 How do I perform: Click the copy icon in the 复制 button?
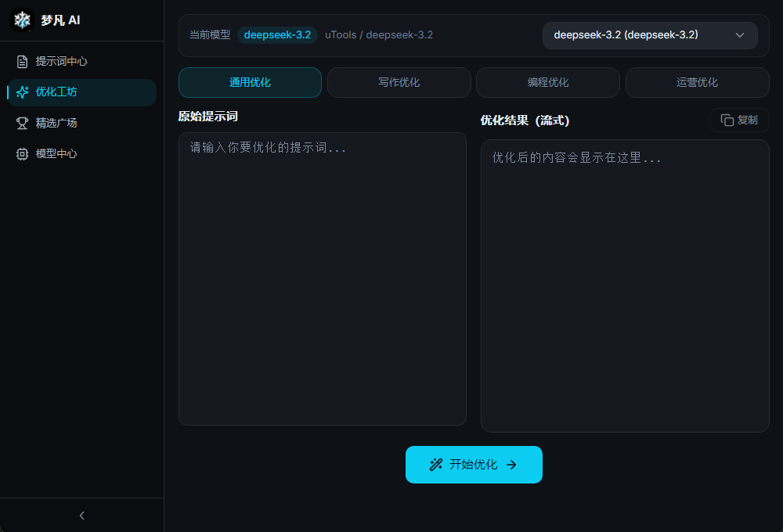coord(727,120)
